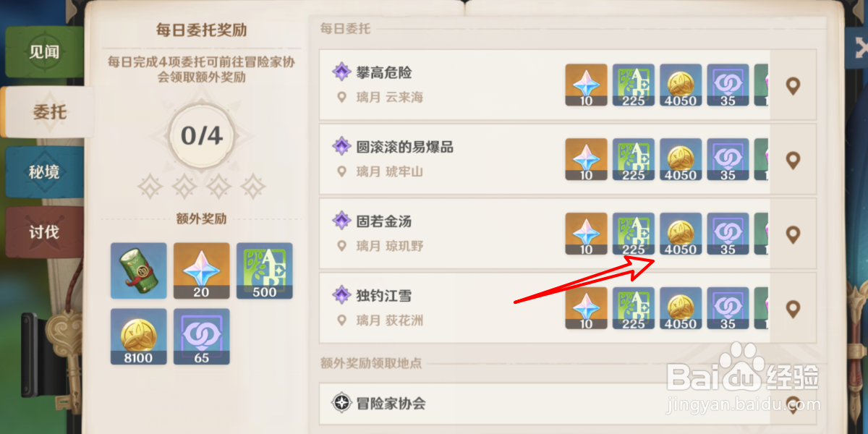Screen dimensions: 868x434
Task: Select the 500 Adventure EXP extra reward
Action: pos(265,271)
